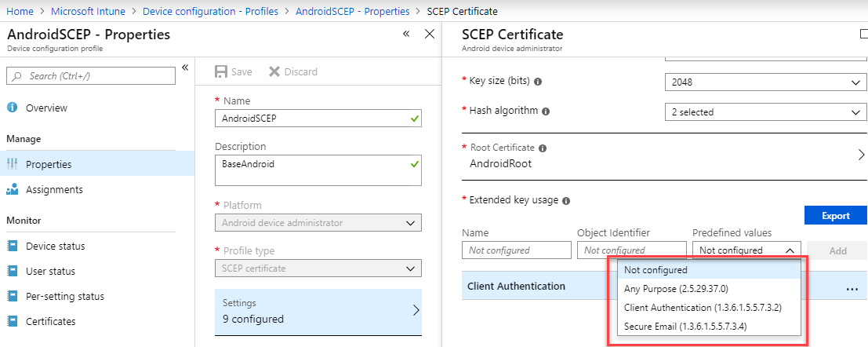Go to AndroidSCEP - Properties breadcrumb

click(353, 10)
